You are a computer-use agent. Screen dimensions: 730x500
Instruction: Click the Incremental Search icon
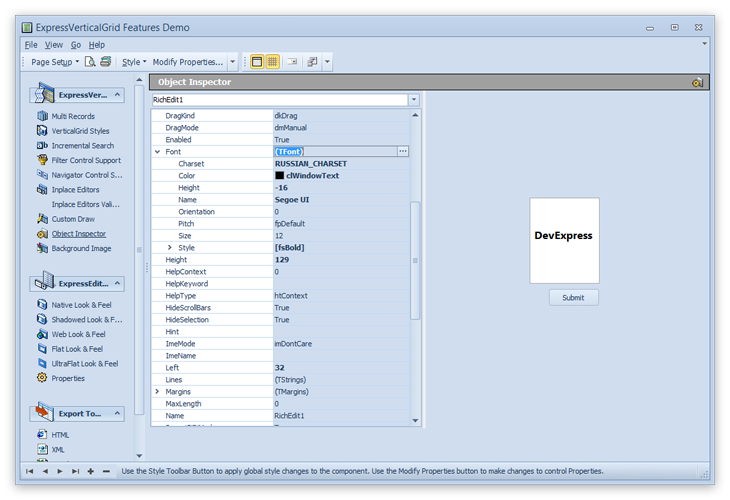pos(42,145)
